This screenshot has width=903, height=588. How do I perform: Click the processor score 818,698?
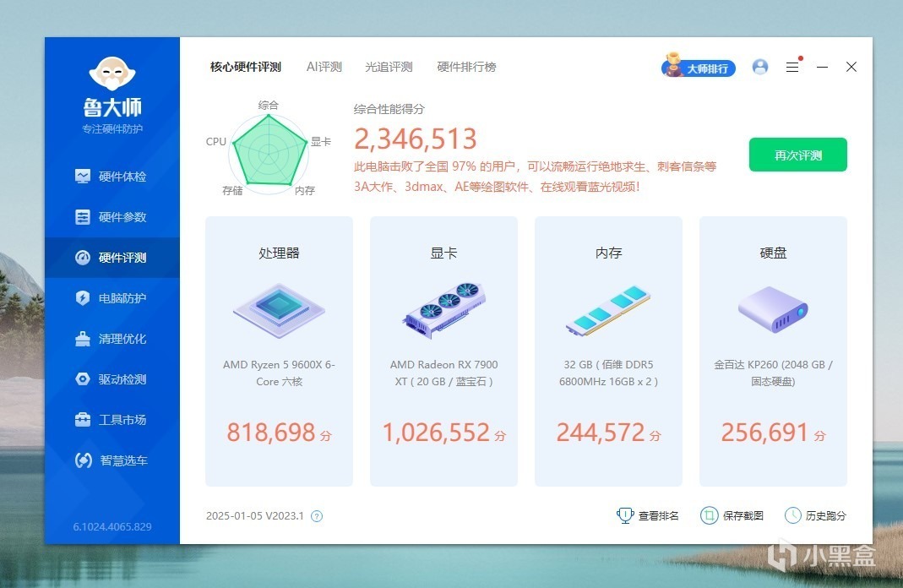point(271,432)
